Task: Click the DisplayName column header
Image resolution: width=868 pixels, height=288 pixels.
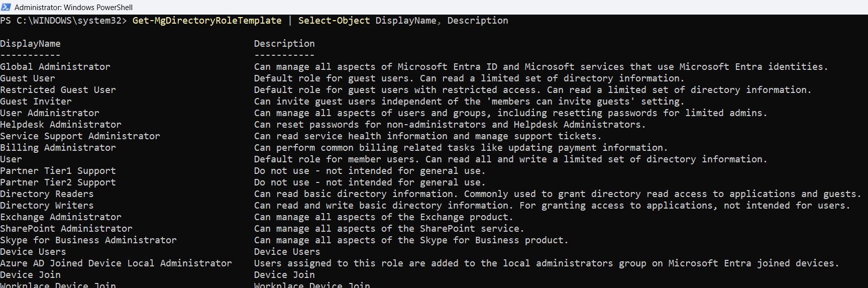Action: click(x=30, y=44)
